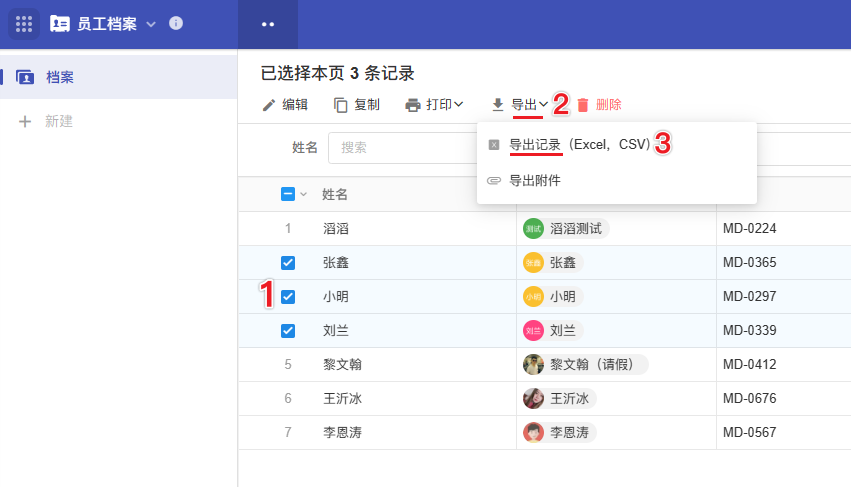Choose 导出记录 (Excel, CSV) menu option
The image size is (851, 487).
click(579, 145)
